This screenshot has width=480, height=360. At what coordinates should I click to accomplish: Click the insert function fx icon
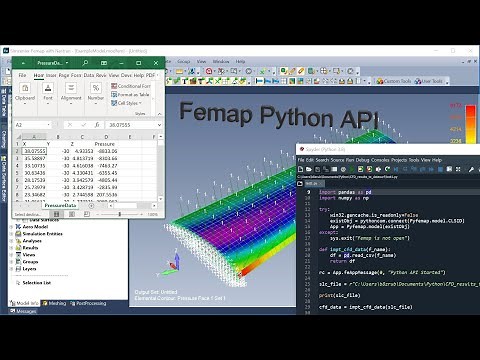pos(97,125)
